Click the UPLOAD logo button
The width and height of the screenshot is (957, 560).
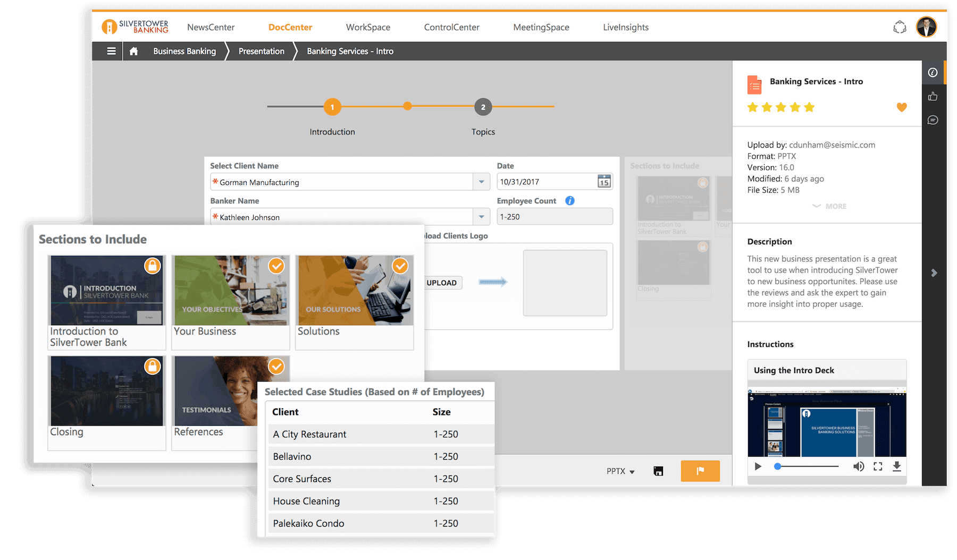442,283
